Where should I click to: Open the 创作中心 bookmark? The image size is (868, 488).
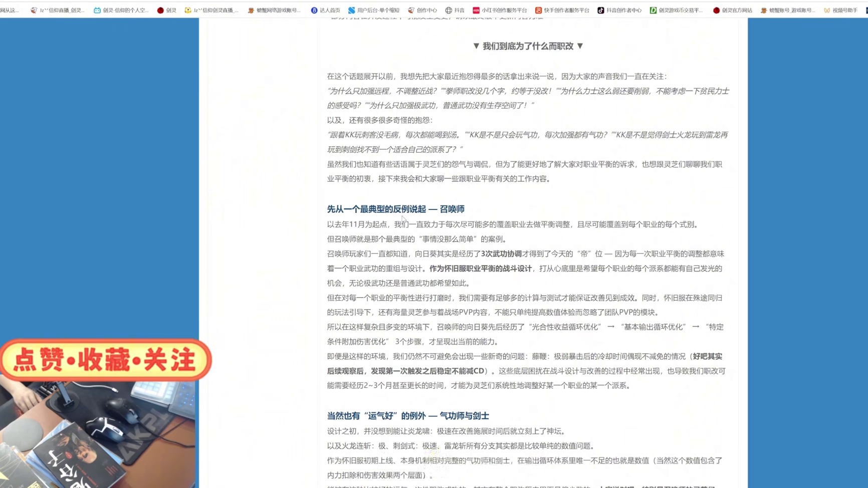click(x=422, y=10)
